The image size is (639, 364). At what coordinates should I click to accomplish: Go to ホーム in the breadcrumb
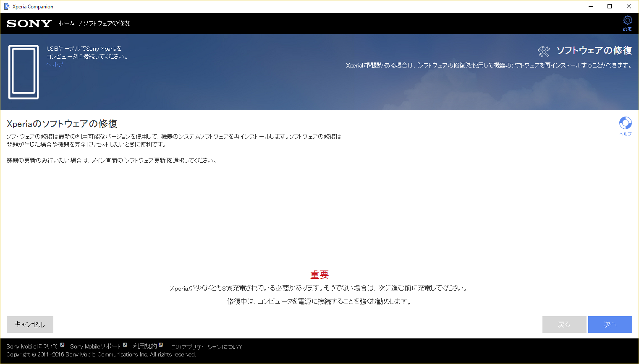pos(66,23)
